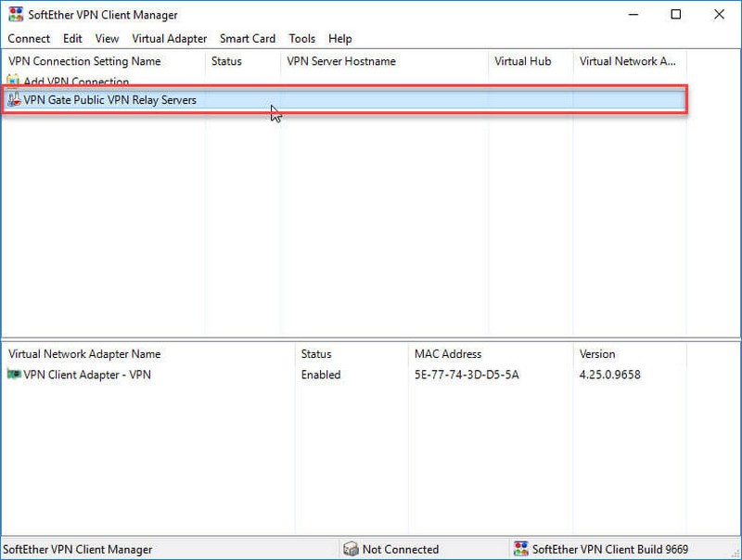Click the Not Connected status icon
The width and height of the screenshot is (742, 560).
351,549
